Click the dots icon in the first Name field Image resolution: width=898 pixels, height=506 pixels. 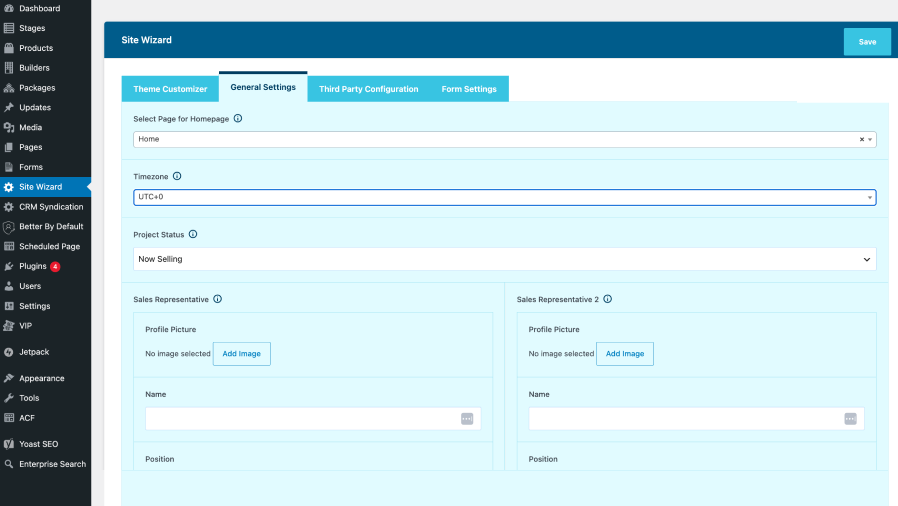point(467,419)
